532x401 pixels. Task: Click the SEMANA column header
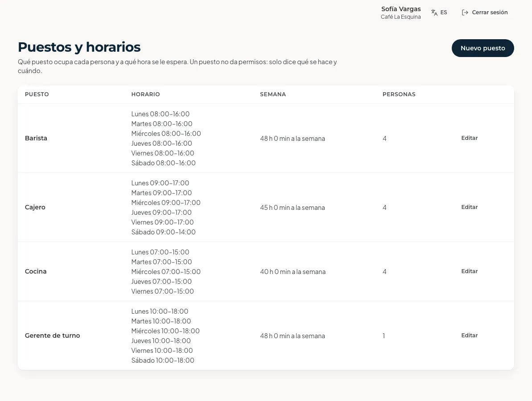point(273,94)
